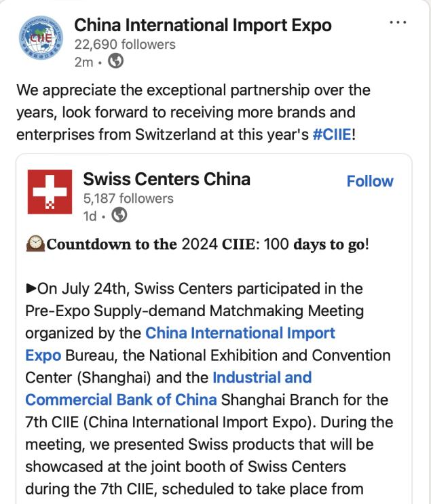Image resolution: width=431 pixels, height=504 pixels.
Task: Click the CIIE globe profile logo
Action: coord(41,37)
